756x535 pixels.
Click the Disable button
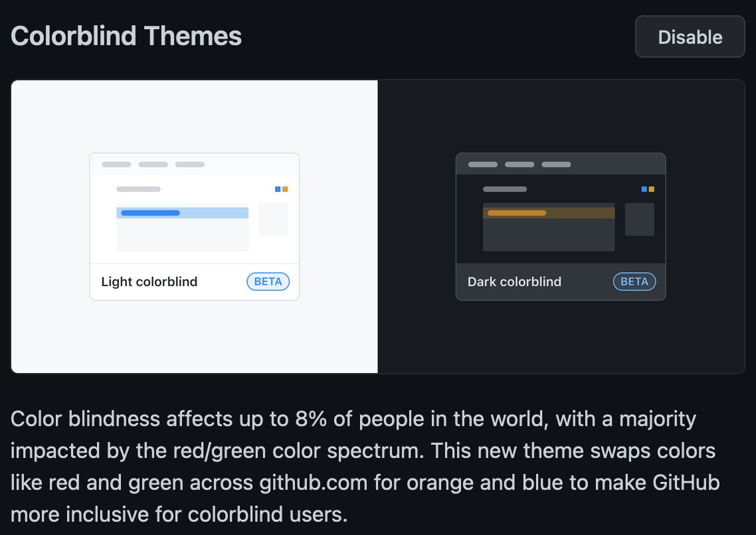(690, 37)
